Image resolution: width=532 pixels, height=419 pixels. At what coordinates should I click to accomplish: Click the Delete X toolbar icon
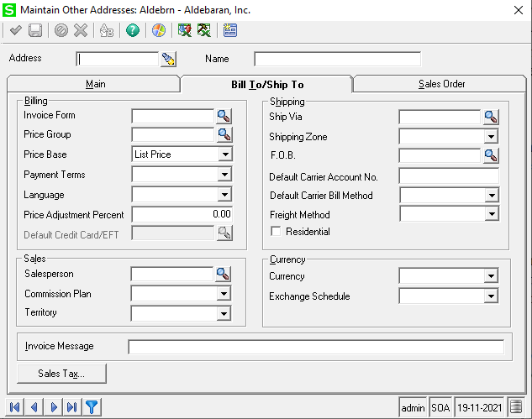pyautogui.click(x=81, y=30)
